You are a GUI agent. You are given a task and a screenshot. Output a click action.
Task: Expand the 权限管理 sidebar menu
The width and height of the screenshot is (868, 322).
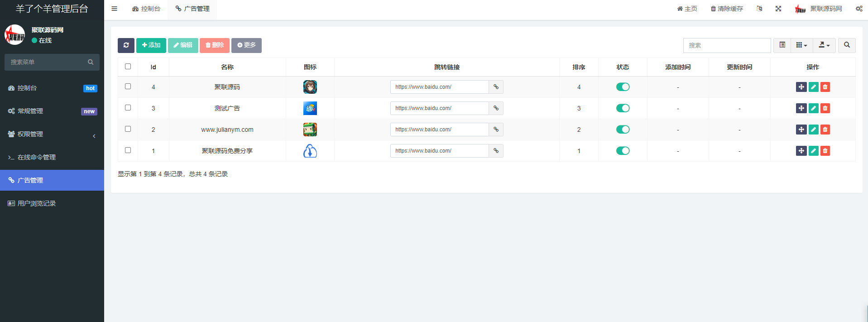(x=52, y=134)
